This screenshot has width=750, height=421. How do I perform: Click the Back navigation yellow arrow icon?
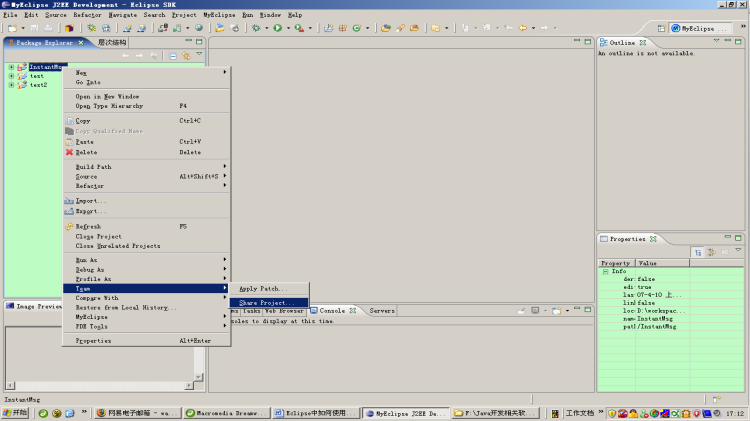tap(523, 28)
